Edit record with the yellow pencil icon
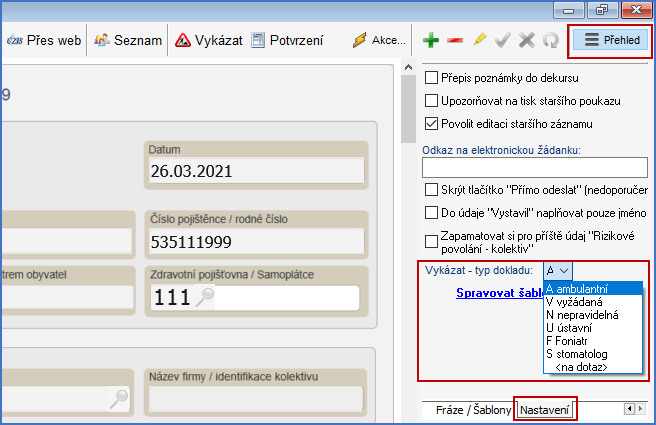 point(479,40)
